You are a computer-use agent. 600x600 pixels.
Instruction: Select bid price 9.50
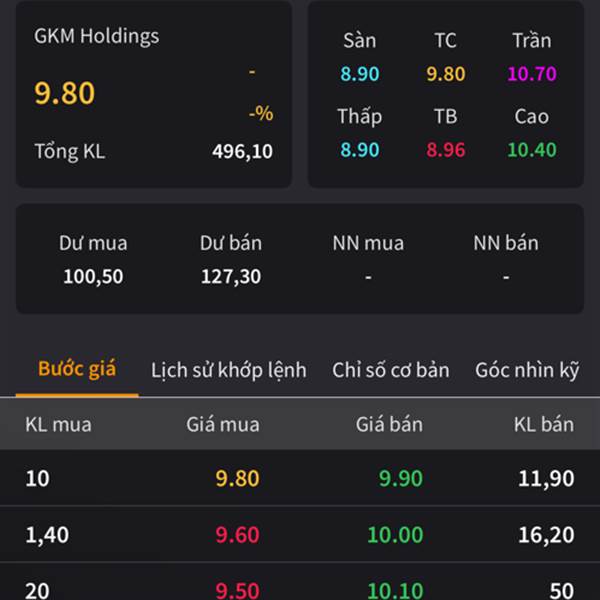(237, 590)
